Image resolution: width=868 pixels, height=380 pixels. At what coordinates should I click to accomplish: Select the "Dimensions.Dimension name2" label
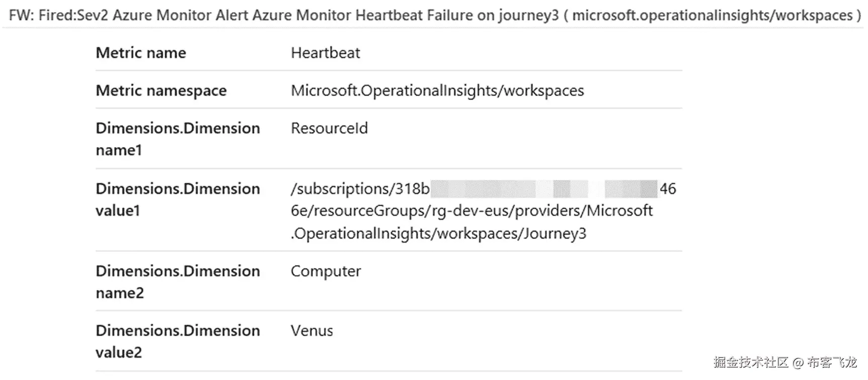(x=178, y=282)
